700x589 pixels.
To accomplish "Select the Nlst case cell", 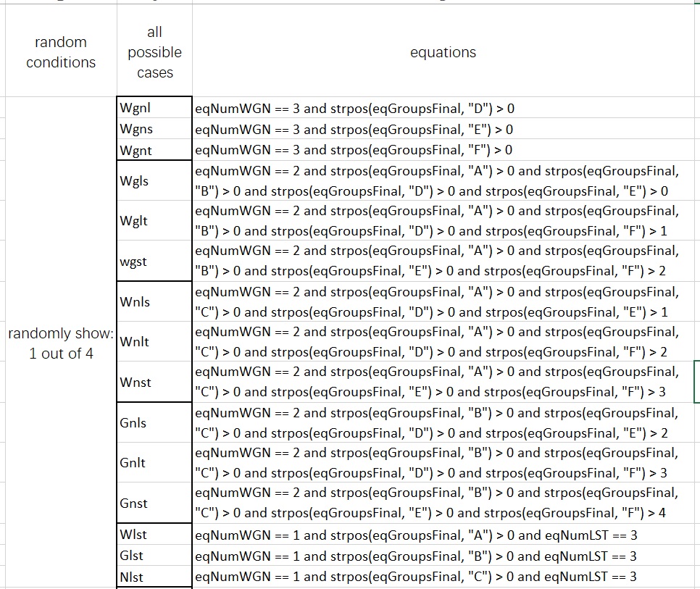I will click(154, 577).
